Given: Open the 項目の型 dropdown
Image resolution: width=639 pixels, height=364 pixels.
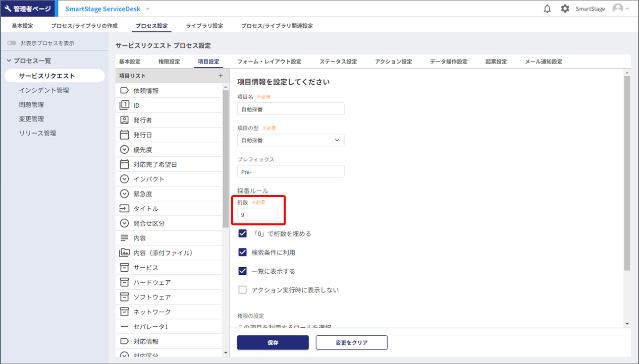Looking at the screenshot, I should [x=291, y=140].
